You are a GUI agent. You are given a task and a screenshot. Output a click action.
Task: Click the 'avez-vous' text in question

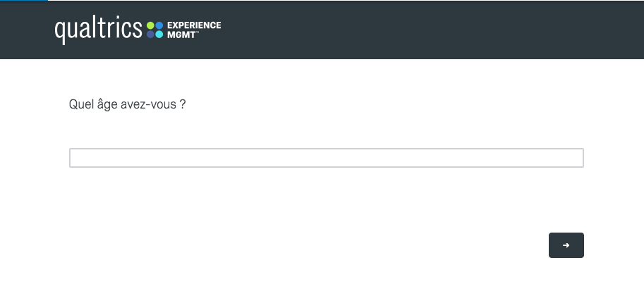tap(148, 104)
